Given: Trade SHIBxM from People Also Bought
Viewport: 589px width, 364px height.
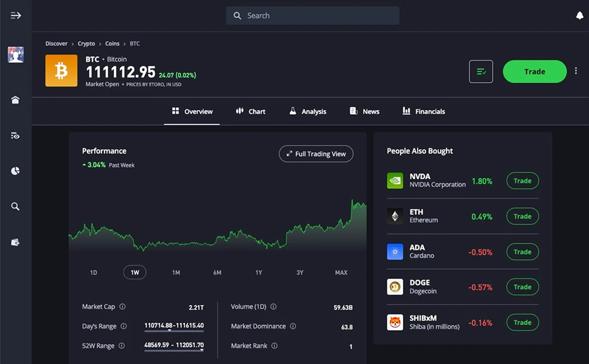Looking at the screenshot, I should (x=523, y=322).
